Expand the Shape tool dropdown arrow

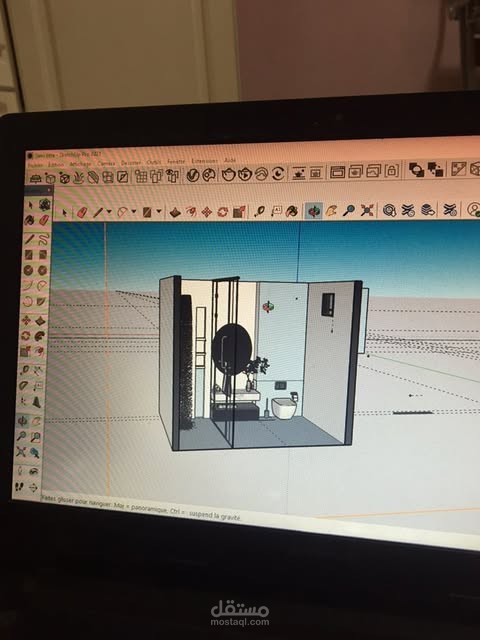[x=159, y=211]
